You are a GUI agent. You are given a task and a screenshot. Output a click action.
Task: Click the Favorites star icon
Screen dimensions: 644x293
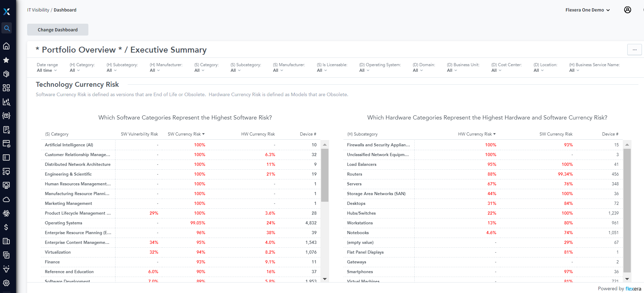point(6,60)
